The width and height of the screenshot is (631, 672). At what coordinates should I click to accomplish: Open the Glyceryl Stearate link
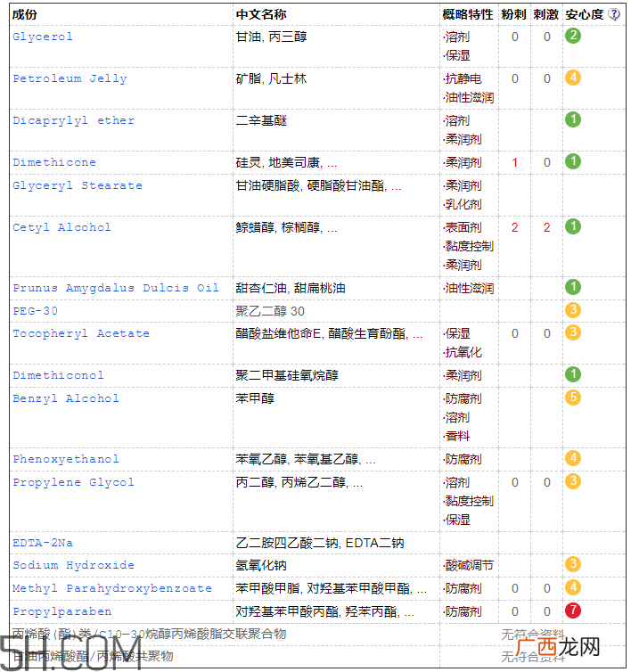tap(78, 185)
